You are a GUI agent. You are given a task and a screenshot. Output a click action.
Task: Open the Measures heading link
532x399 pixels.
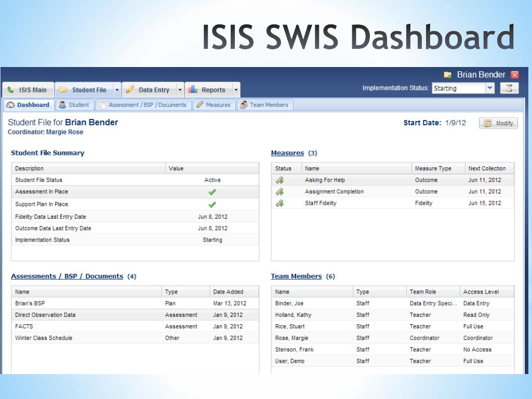pos(287,153)
